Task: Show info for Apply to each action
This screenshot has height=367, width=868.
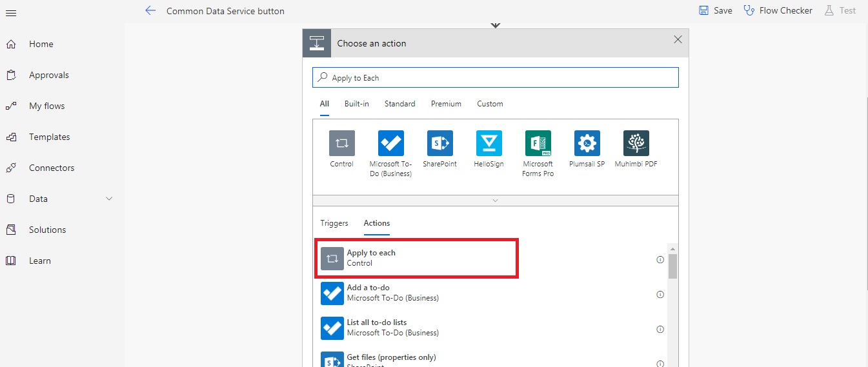Action: click(660, 259)
